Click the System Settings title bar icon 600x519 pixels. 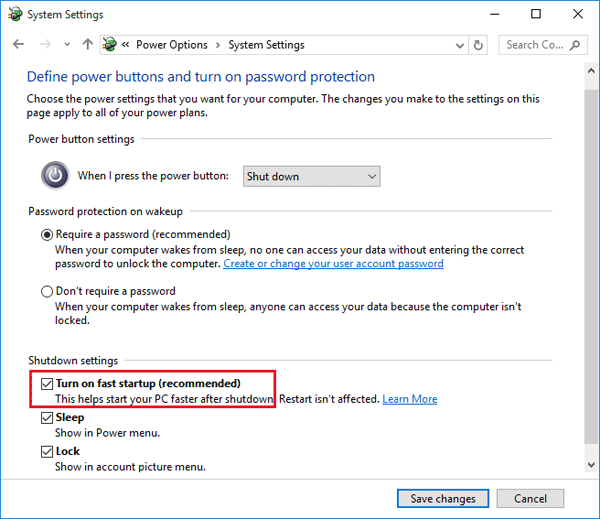(x=13, y=14)
